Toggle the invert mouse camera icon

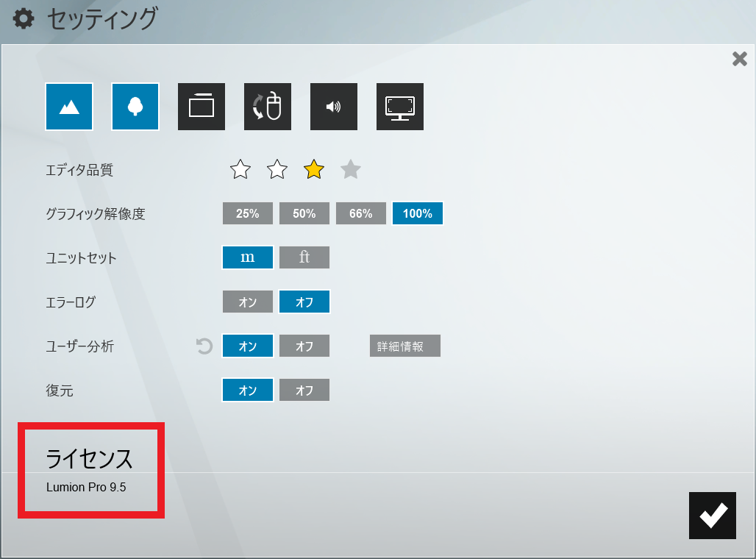[268, 107]
